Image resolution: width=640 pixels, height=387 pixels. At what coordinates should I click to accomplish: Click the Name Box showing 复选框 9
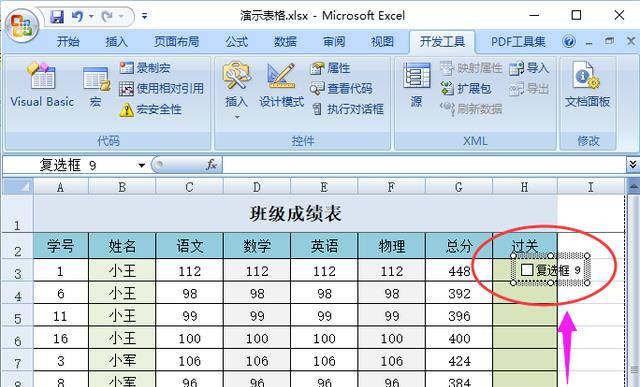[x=69, y=165]
